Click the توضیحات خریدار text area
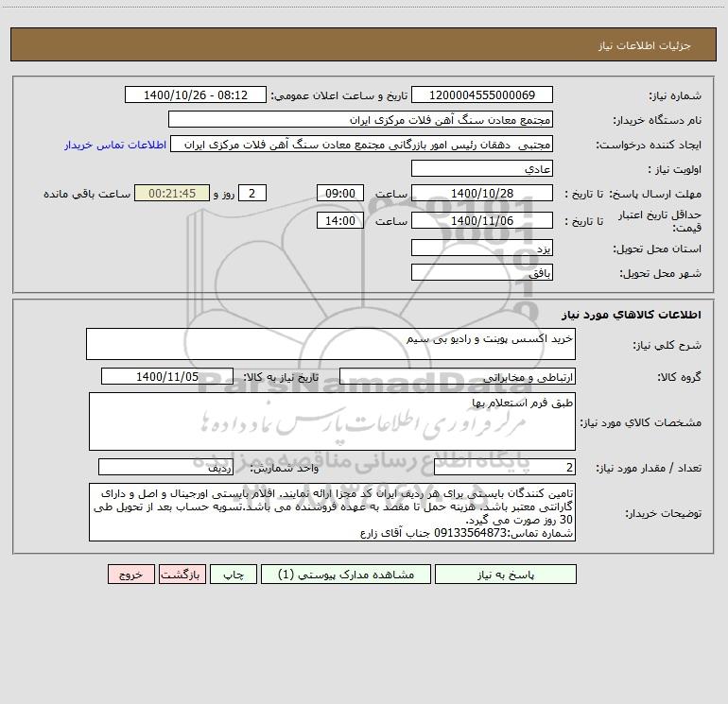The width and height of the screenshot is (728, 704). click(332, 512)
